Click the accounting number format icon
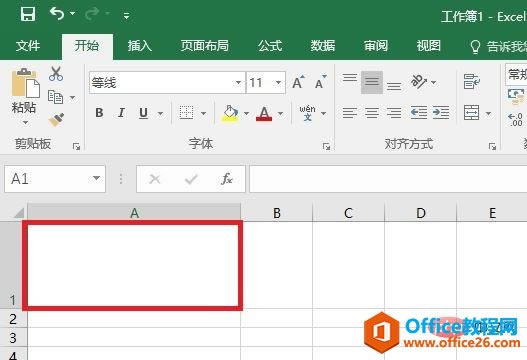The width and height of the screenshot is (527, 360). tap(516, 97)
